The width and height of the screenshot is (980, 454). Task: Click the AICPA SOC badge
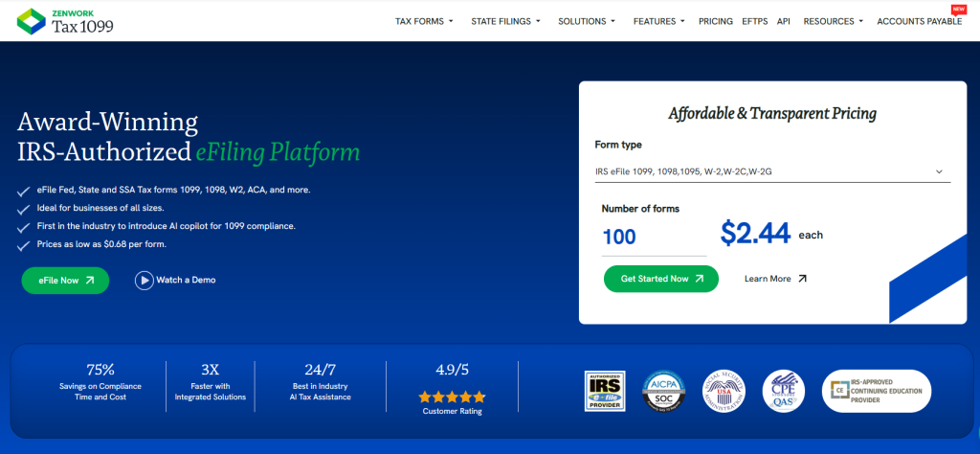pos(663,391)
